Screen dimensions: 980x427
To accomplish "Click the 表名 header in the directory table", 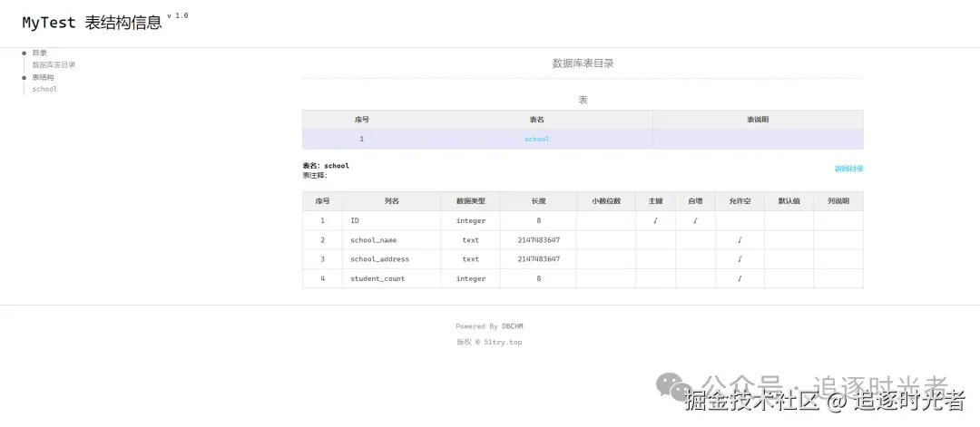I will click(x=537, y=120).
